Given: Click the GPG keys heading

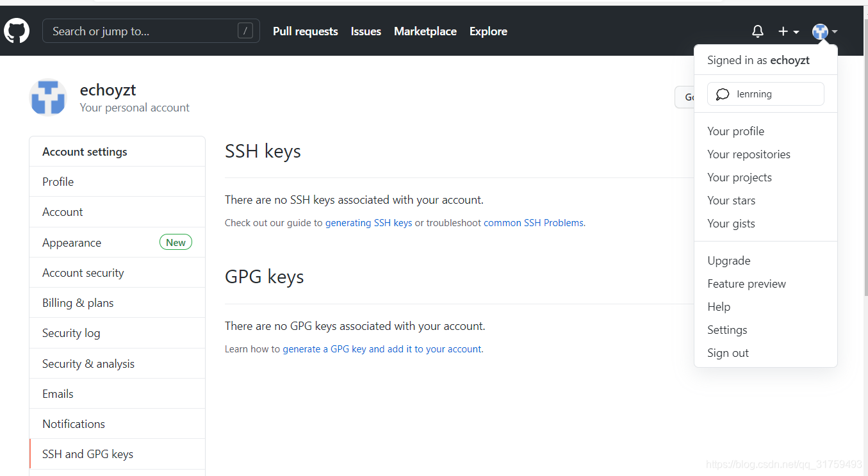Looking at the screenshot, I should [x=264, y=277].
